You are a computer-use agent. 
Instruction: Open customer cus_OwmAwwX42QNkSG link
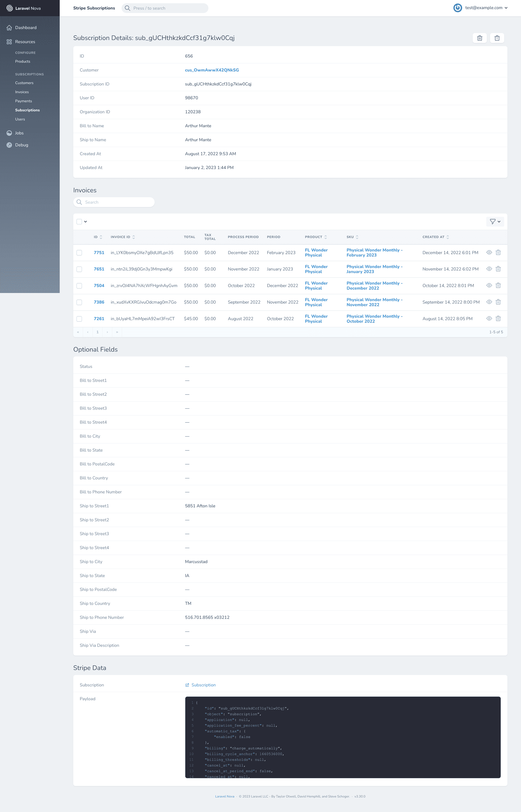click(211, 70)
